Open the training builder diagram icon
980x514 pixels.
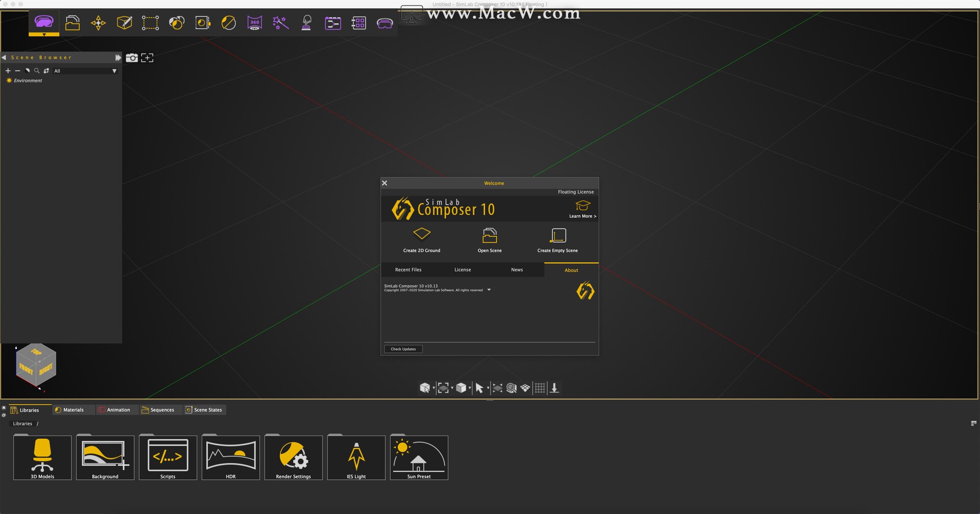(x=333, y=23)
